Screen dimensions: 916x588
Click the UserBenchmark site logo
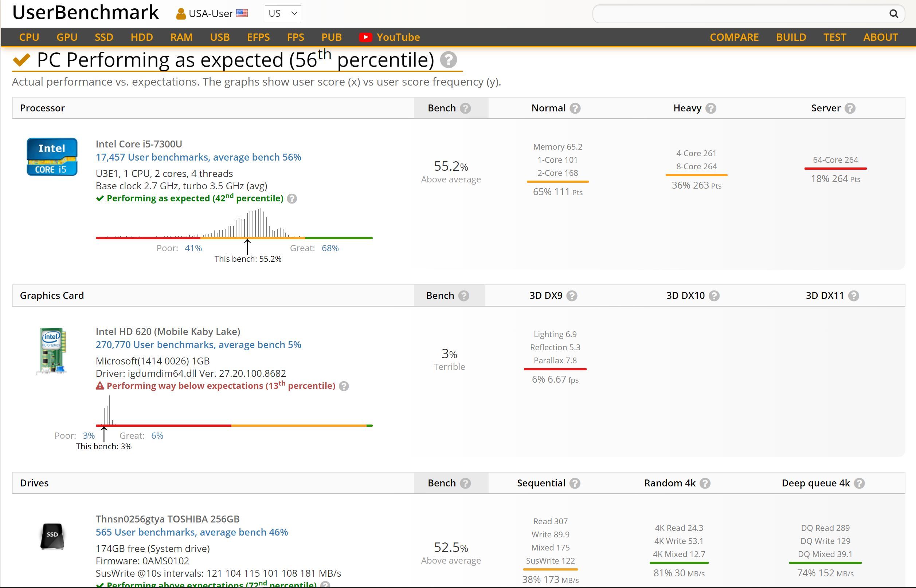86,13
